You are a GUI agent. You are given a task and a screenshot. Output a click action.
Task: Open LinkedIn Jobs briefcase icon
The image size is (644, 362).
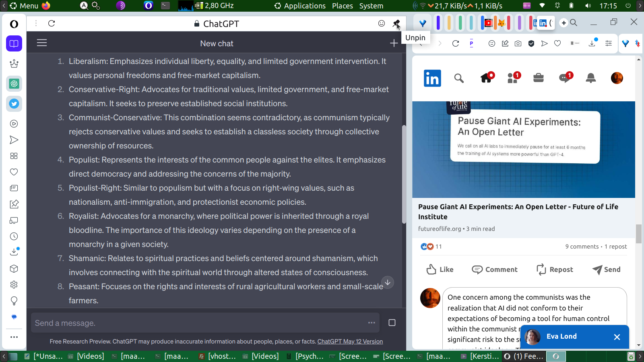[539, 78]
